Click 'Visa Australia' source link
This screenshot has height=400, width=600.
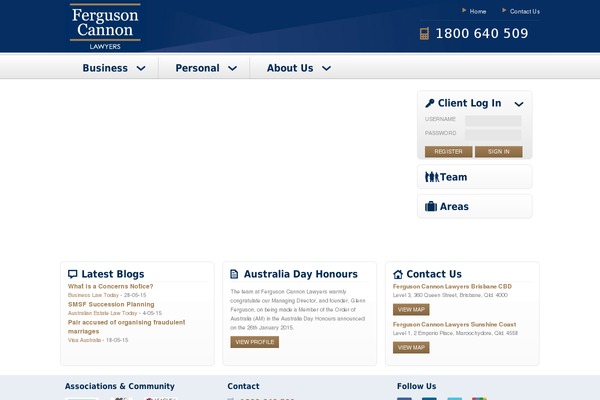click(85, 340)
